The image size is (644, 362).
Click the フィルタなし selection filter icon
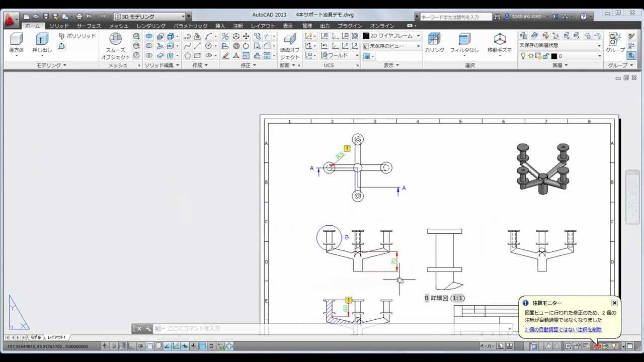click(464, 43)
